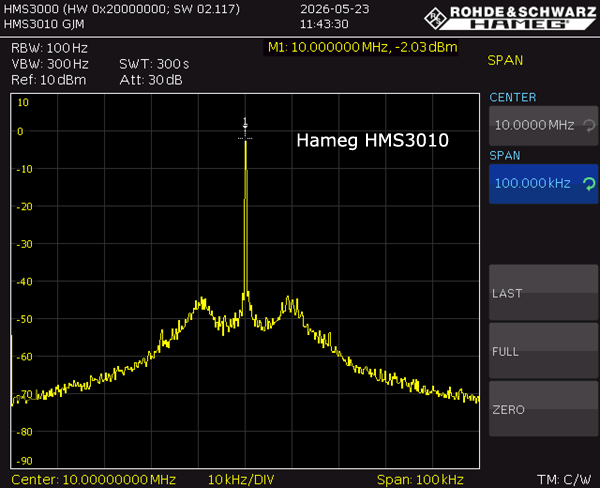
Task: Click the date 2026-05-23 in header
Action: (x=334, y=9)
